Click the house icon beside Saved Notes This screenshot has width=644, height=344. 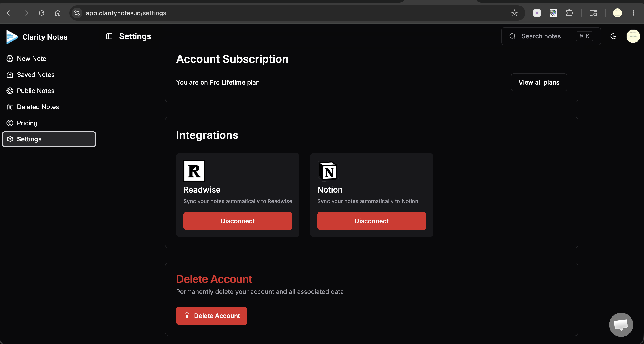coord(10,75)
